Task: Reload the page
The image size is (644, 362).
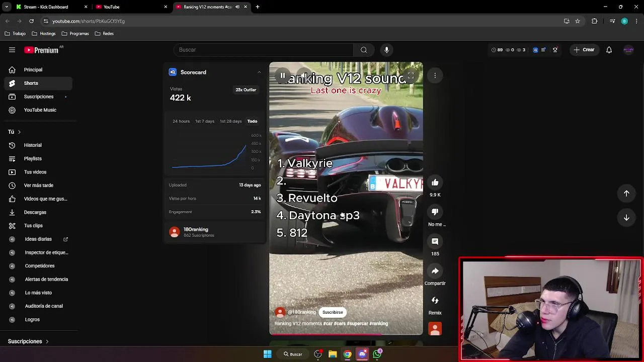Action: coord(31,21)
